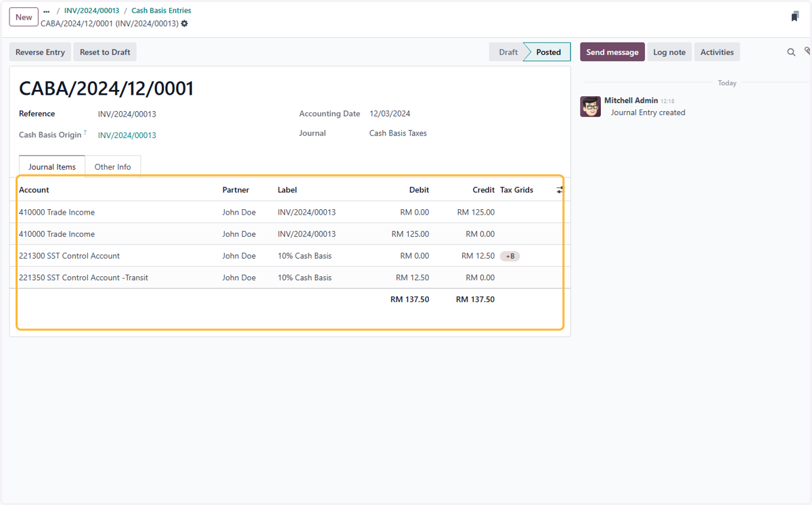Click Reset to Draft button
The image size is (812, 505).
105,52
